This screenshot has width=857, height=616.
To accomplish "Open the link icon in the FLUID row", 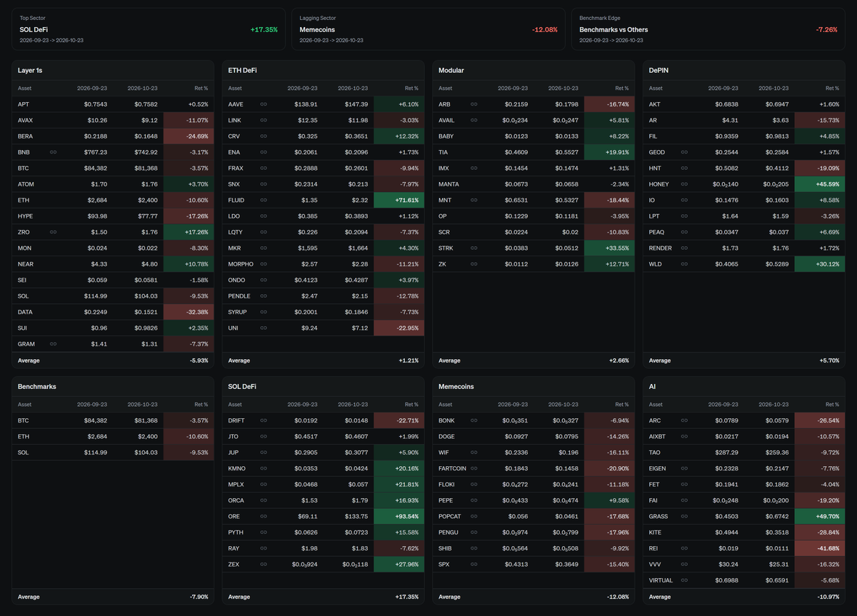I will (x=264, y=200).
